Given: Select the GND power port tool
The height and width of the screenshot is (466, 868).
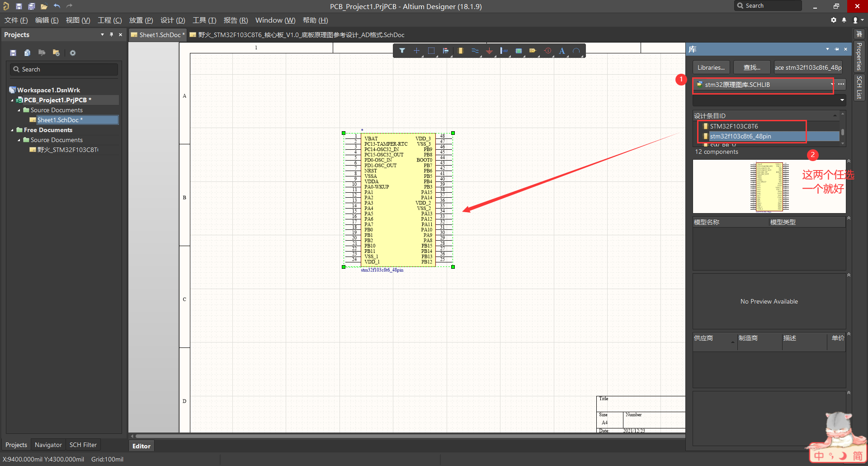Looking at the screenshot, I should [x=489, y=51].
